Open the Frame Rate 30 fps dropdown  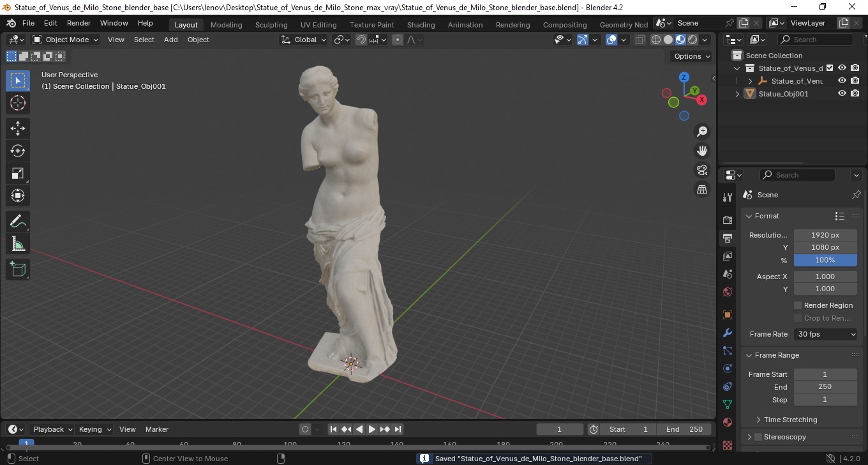[x=826, y=334]
